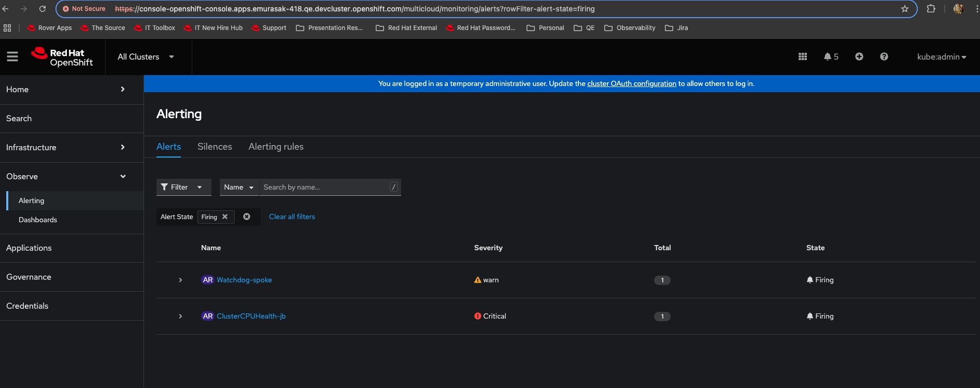Open the browser profile avatar
This screenshot has height=388, width=980.
[958, 9]
